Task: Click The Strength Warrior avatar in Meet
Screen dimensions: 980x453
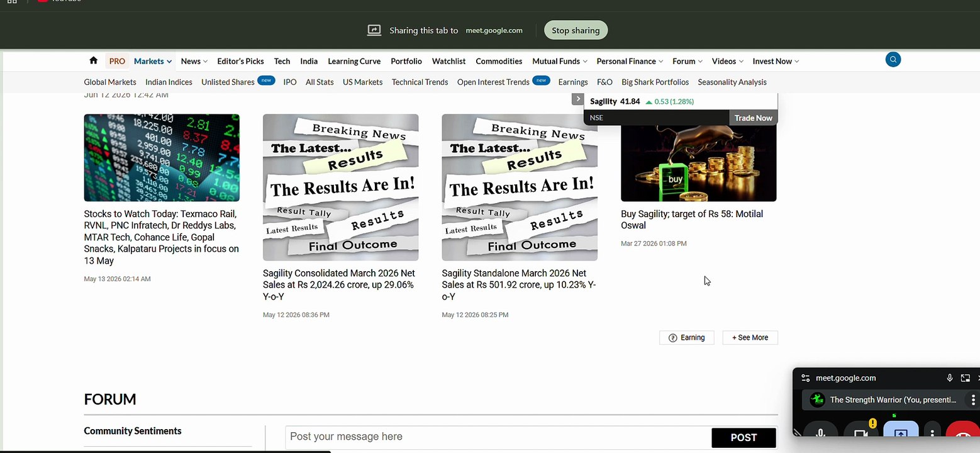Action: point(817,400)
